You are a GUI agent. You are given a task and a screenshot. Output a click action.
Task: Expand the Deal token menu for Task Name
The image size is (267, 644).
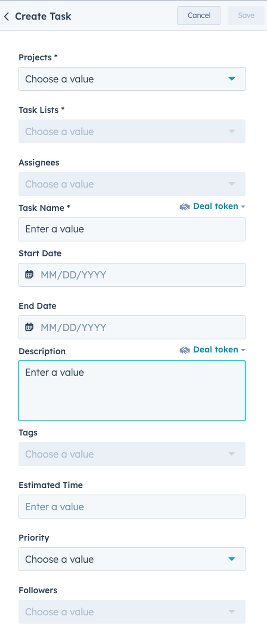[217, 206]
